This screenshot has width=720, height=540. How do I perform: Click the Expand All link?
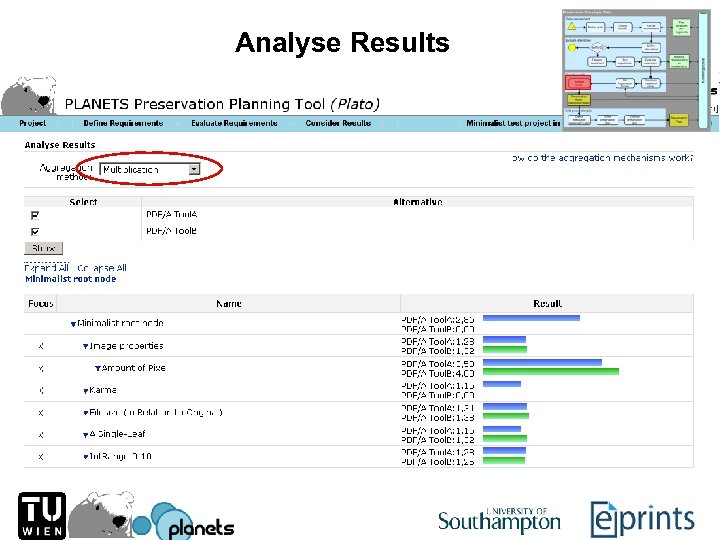click(46, 267)
